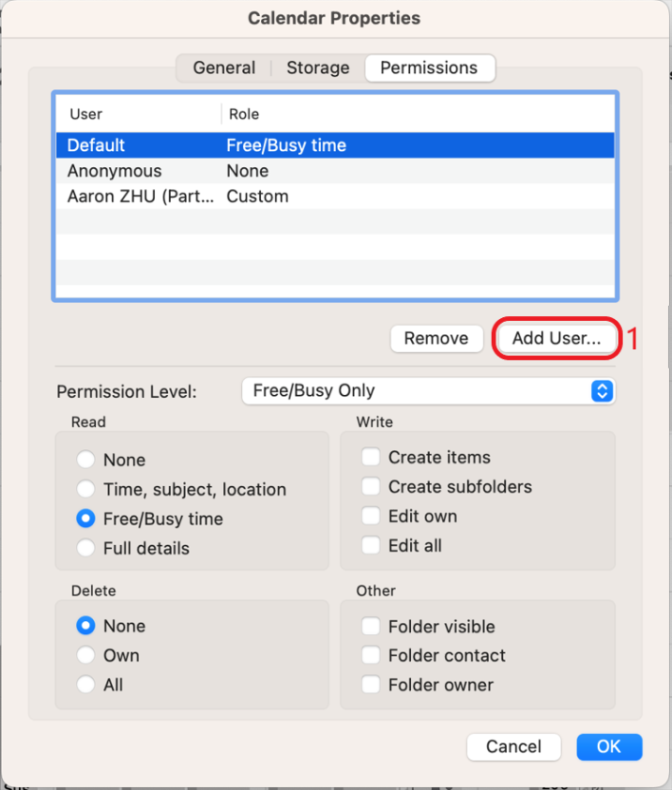Open the Storage tab
The image size is (672, 790).
(x=317, y=68)
